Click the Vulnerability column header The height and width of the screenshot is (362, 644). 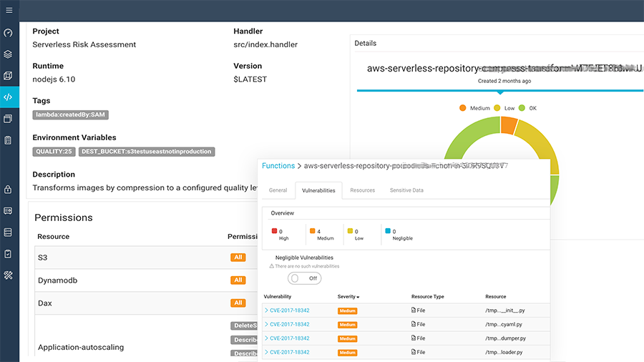[x=278, y=297]
